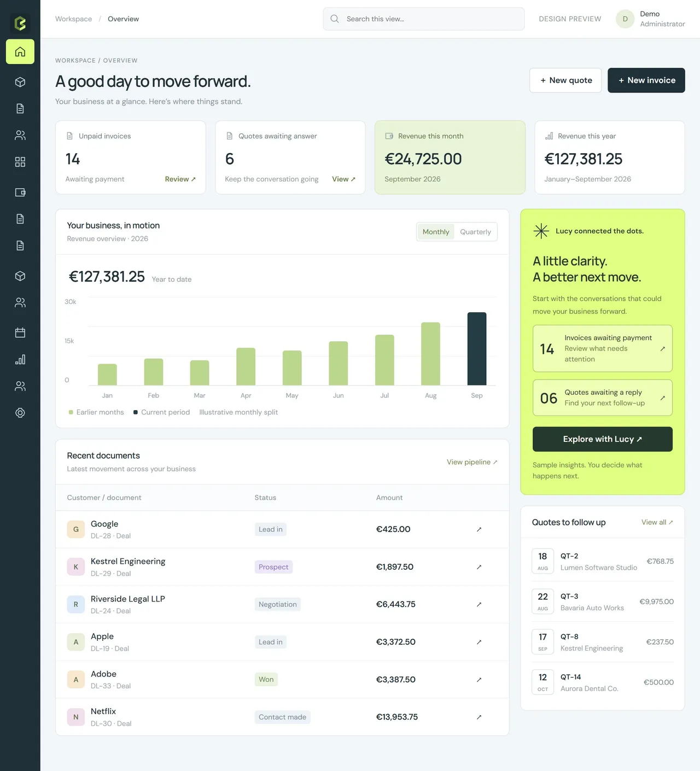Click the magnifier icon in the search box

(335, 19)
